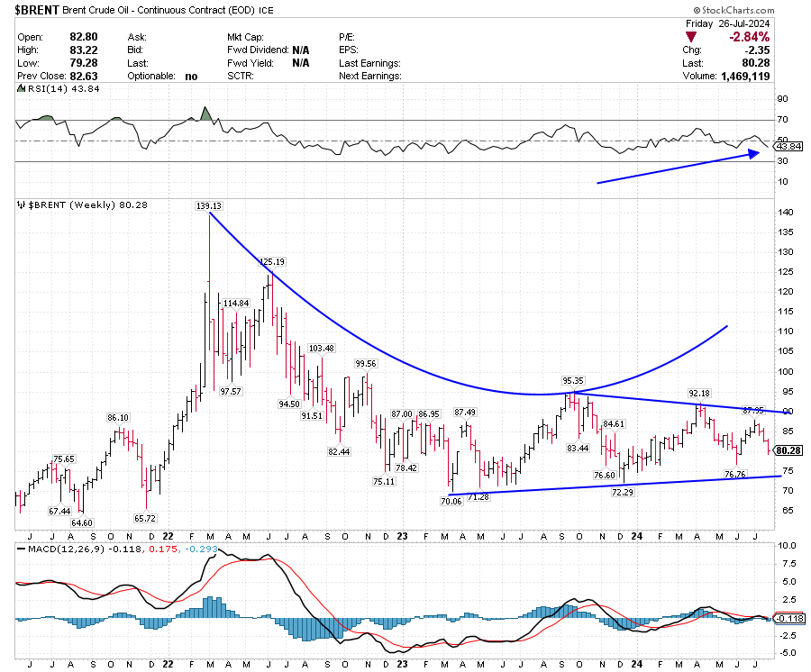Click the 70.06 low price label
The image size is (811, 672).
click(x=451, y=502)
